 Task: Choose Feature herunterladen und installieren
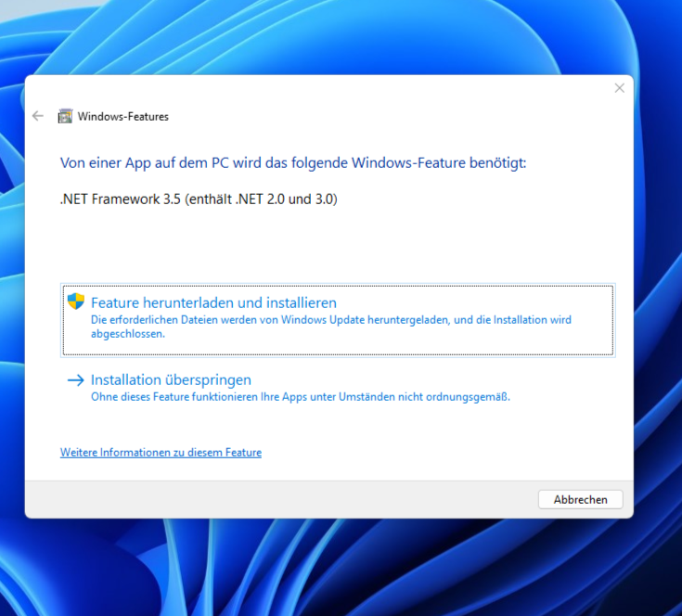pyautogui.click(x=338, y=320)
